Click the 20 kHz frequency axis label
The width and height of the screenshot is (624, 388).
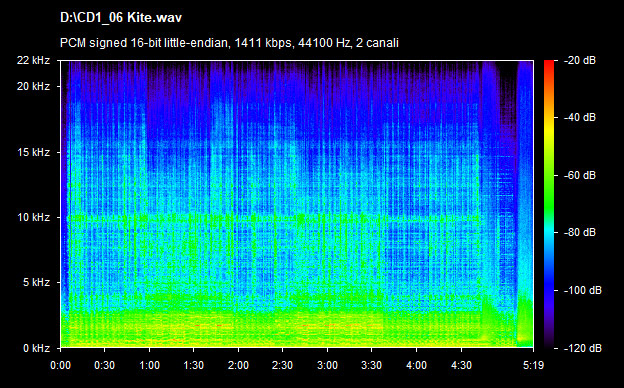pyautogui.click(x=33, y=86)
